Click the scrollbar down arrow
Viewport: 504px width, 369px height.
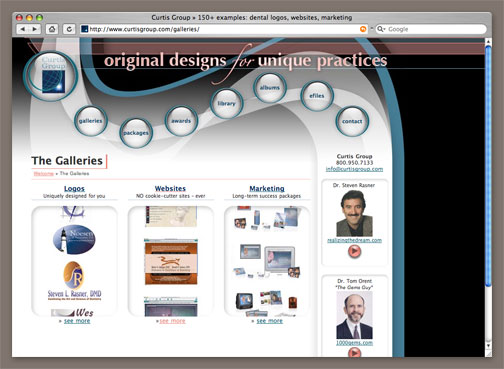[x=488, y=346]
